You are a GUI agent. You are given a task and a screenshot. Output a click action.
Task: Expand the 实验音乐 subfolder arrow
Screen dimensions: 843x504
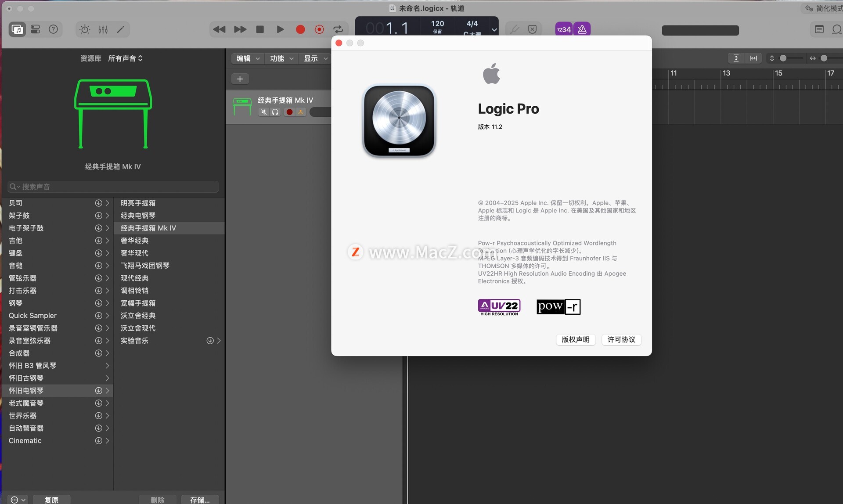[219, 341]
